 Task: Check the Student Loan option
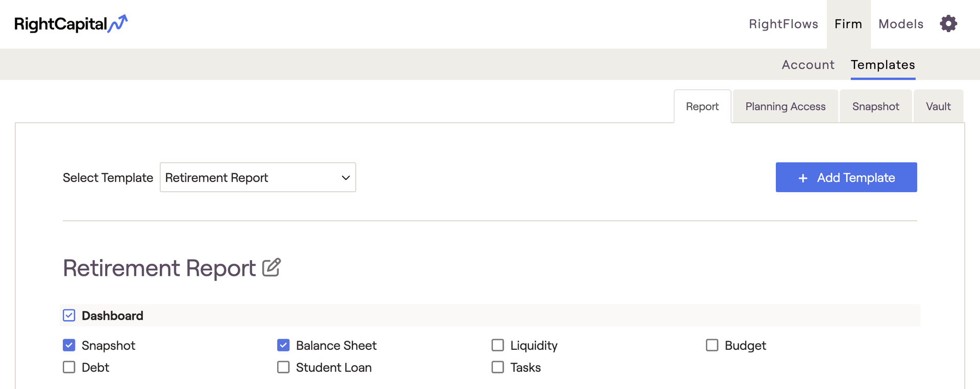point(283,367)
